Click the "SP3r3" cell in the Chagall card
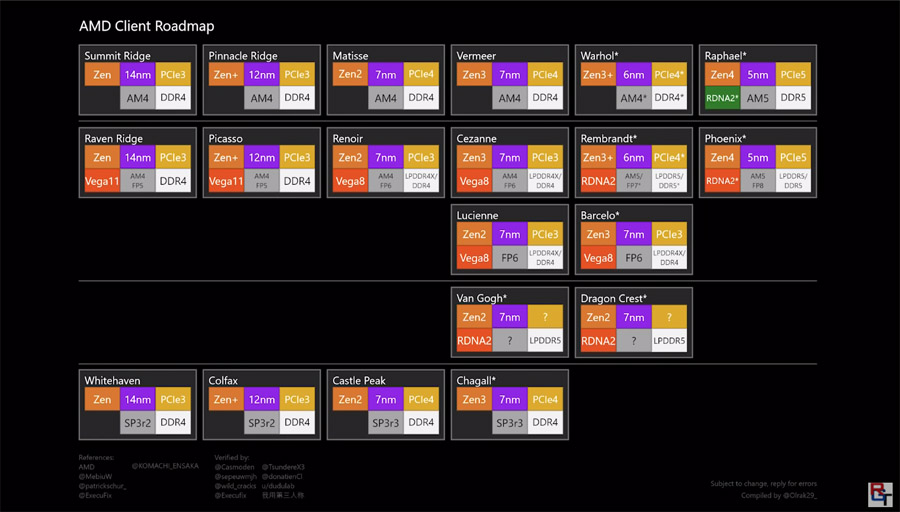 (510, 423)
